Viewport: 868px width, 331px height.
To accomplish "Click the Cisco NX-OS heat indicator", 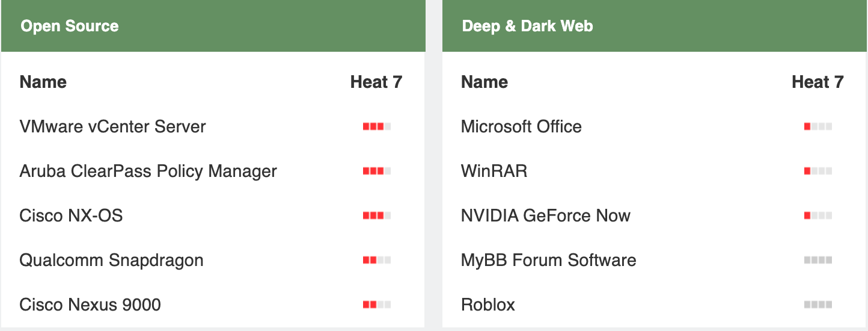I will click(x=377, y=216).
